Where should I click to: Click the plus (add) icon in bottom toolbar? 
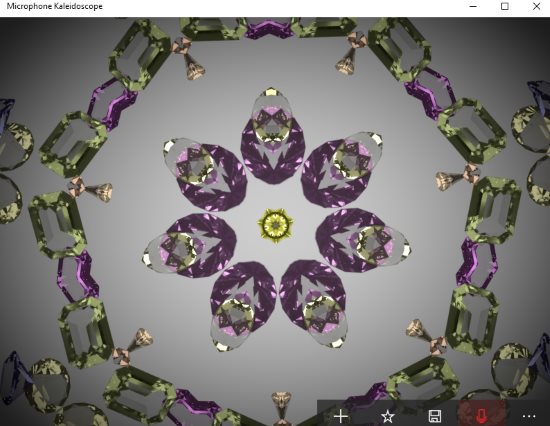click(341, 417)
